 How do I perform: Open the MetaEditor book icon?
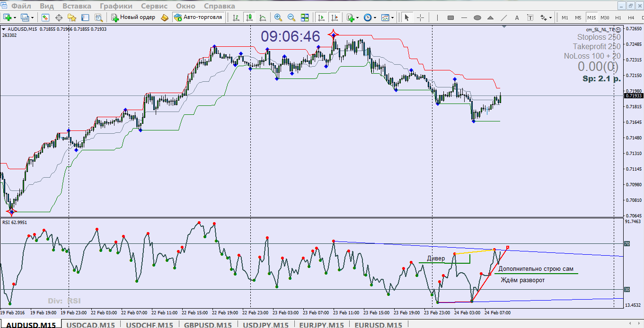point(164,17)
